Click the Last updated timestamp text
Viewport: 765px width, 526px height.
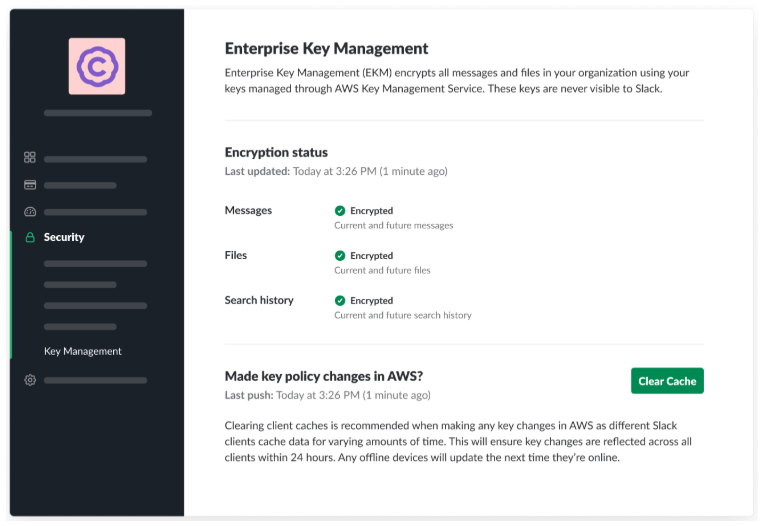[336, 171]
